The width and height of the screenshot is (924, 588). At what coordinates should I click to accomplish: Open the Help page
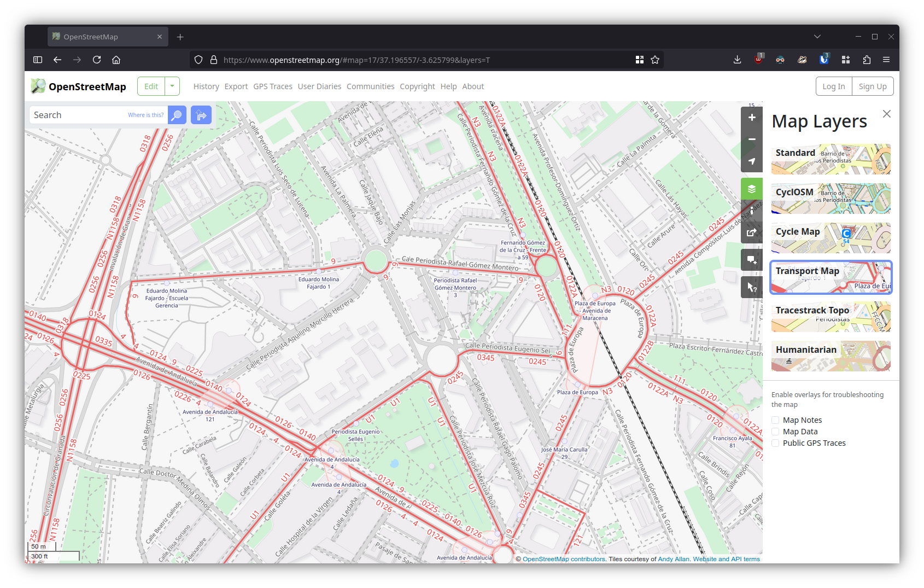[448, 86]
